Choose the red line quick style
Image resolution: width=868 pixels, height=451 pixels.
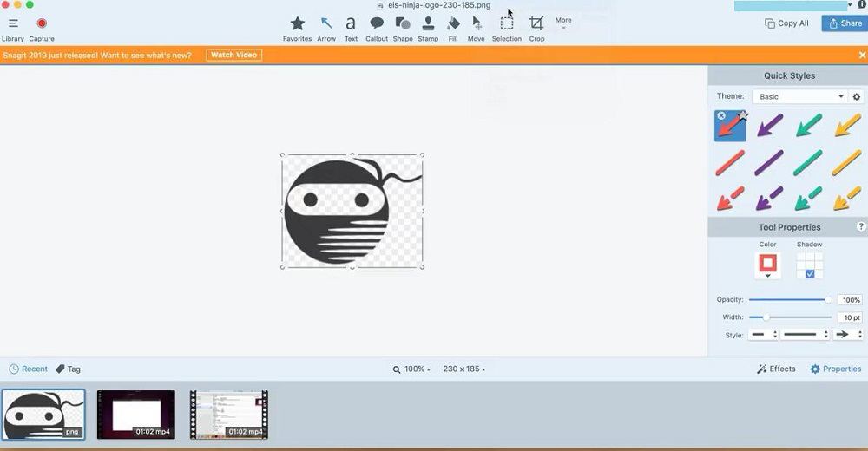pos(730,163)
